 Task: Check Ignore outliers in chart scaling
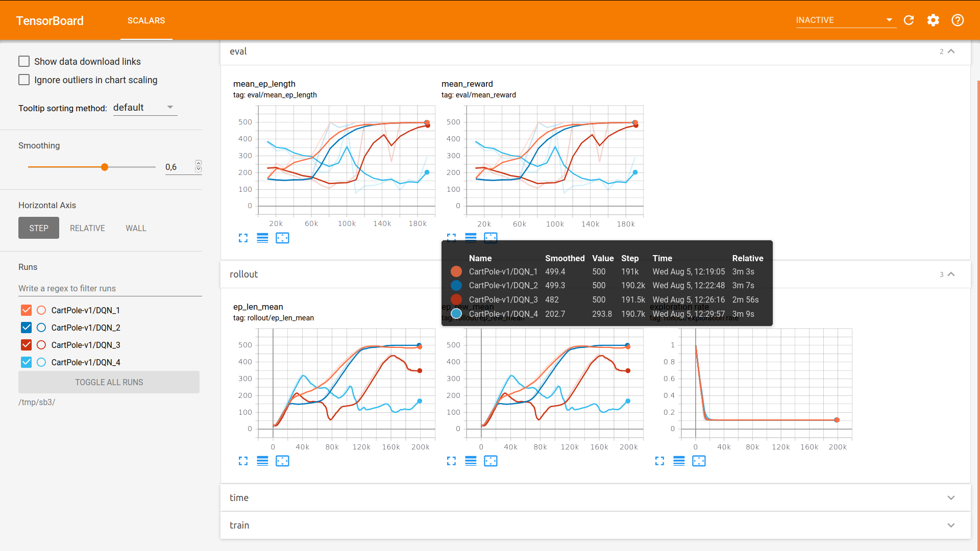click(x=24, y=80)
